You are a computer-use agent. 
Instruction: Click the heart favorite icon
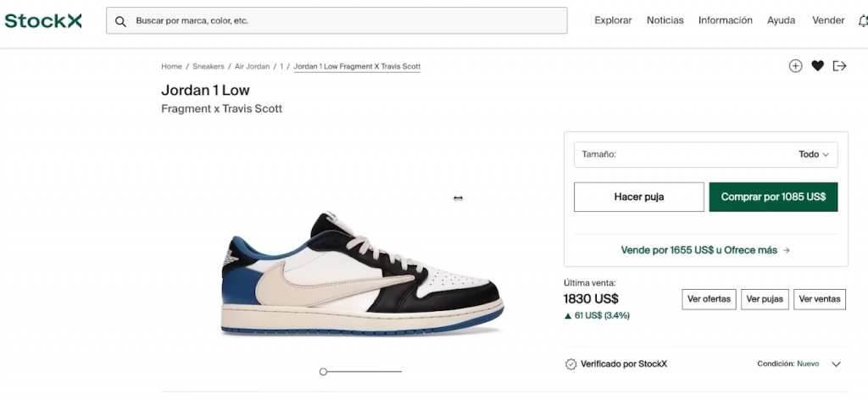point(817,66)
